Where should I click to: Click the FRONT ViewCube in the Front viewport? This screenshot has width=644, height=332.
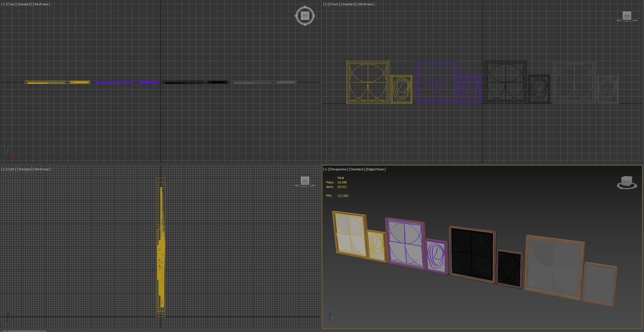click(626, 16)
